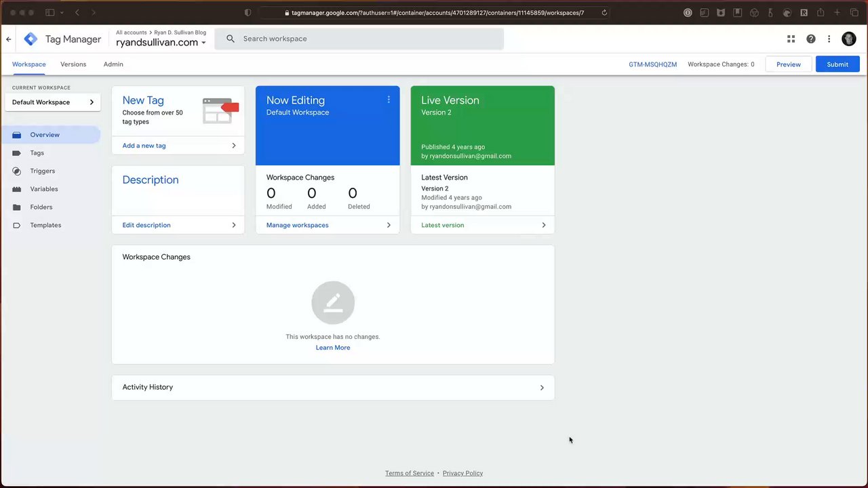
Task: Select the Folders icon in sidebar
Action: (16, 207)
